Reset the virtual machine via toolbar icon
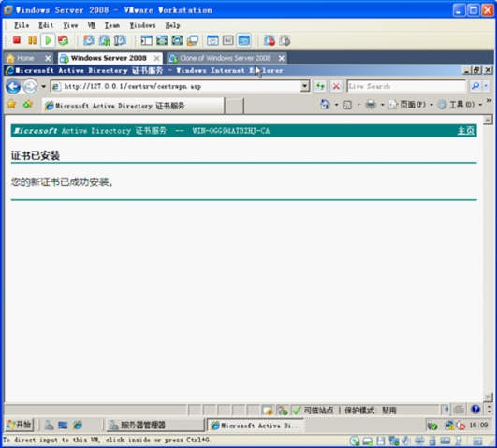This screenshot has width=497, height=448. pos(63,40)
